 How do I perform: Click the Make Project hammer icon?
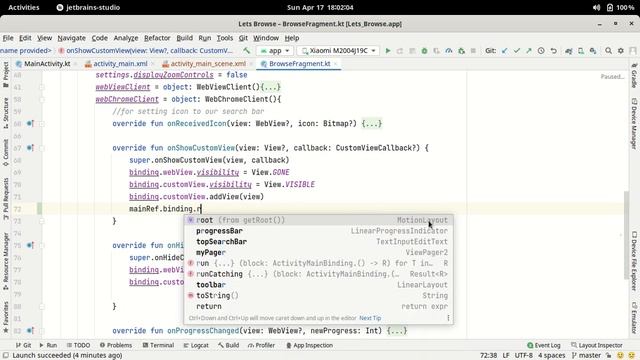tap(247, 51)
